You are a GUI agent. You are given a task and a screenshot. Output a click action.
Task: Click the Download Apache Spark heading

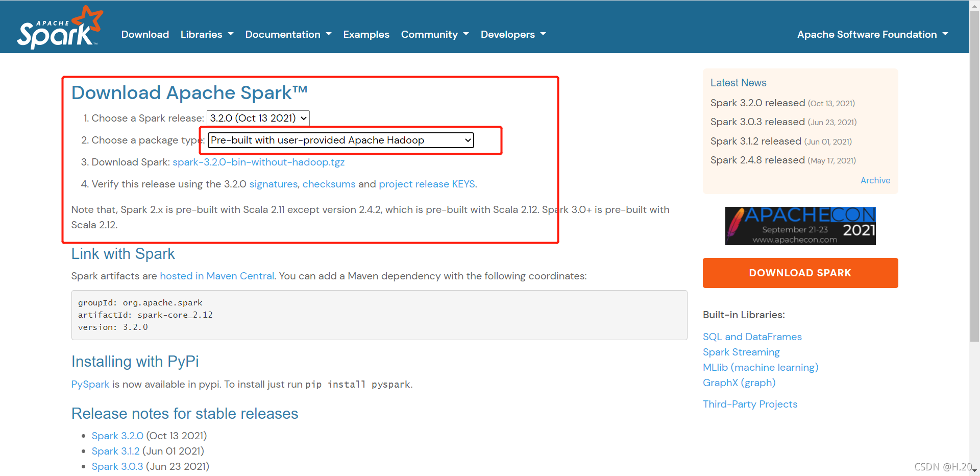click(189, 93)
